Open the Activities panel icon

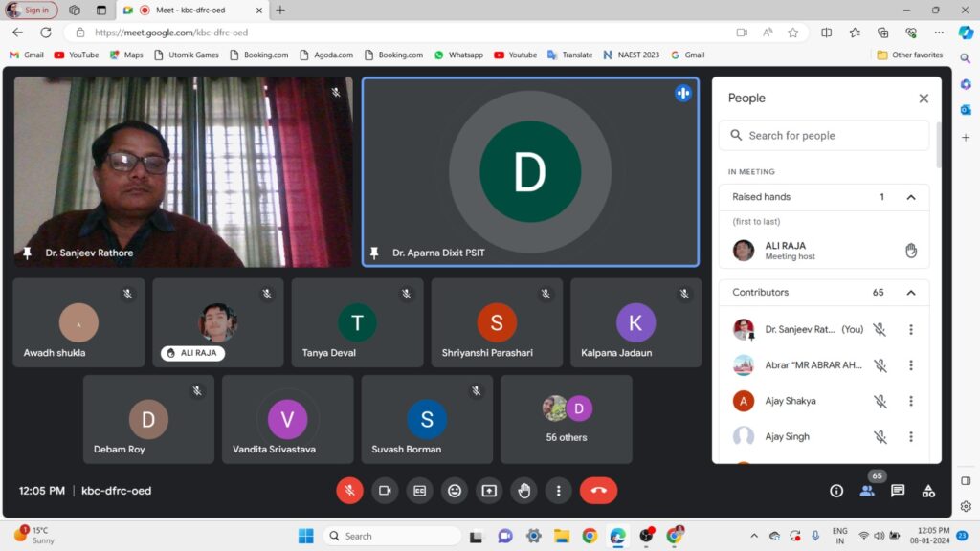tap(928, 491)
